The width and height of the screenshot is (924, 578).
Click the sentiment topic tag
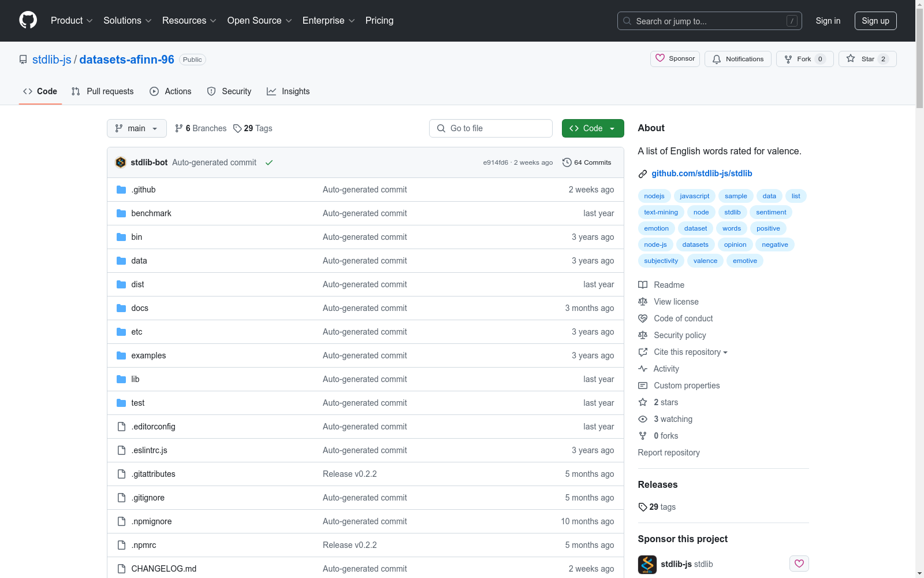(771, 212)
